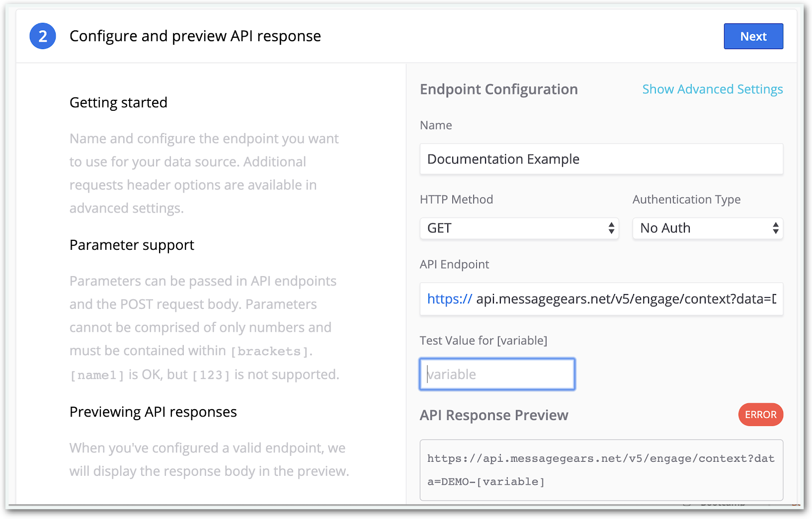Click the Configure and preview API response title
Viewport: 812px width, 519px height.
(x=195, y=36)
